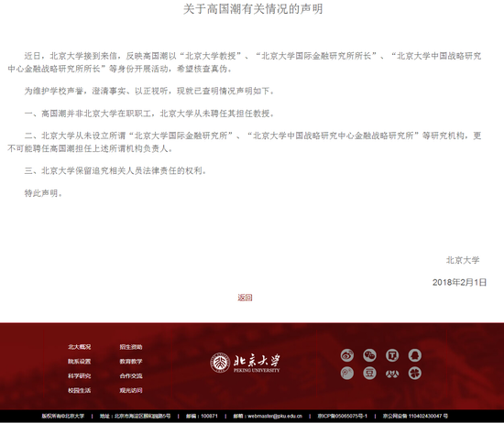Open the People's Weibo swirl icon in footer
This screenshot has height=423, width=504.
[x=346, y=374]
